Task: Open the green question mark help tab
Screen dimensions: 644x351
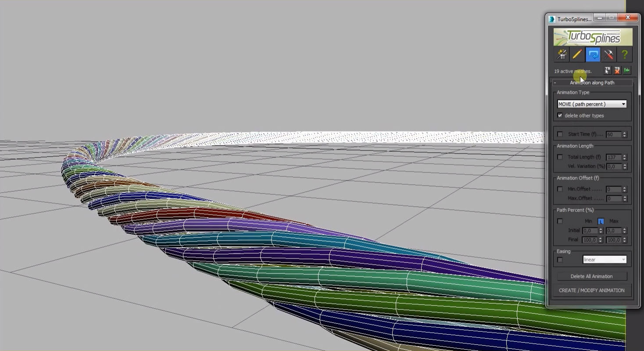Action: click(x=625, y=54)
